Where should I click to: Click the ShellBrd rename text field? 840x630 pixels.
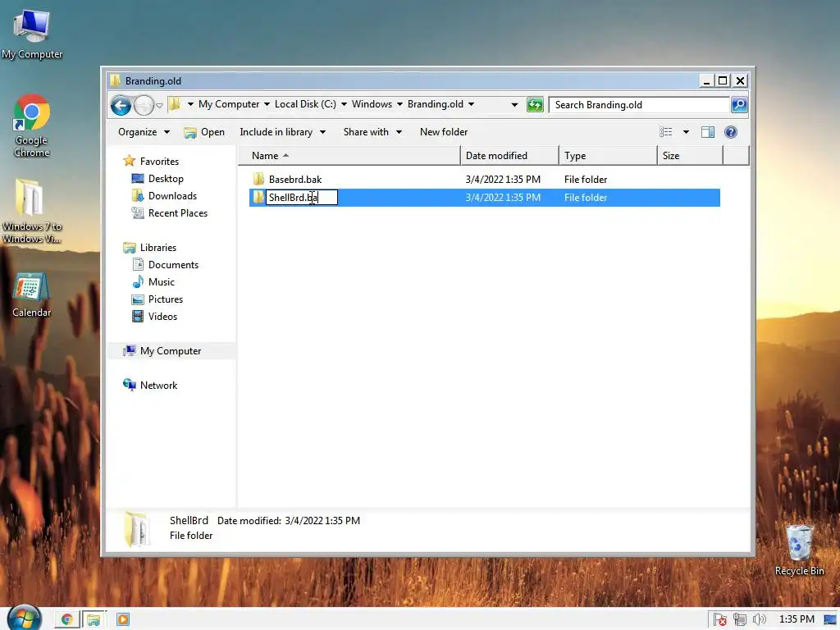(302, 198)
